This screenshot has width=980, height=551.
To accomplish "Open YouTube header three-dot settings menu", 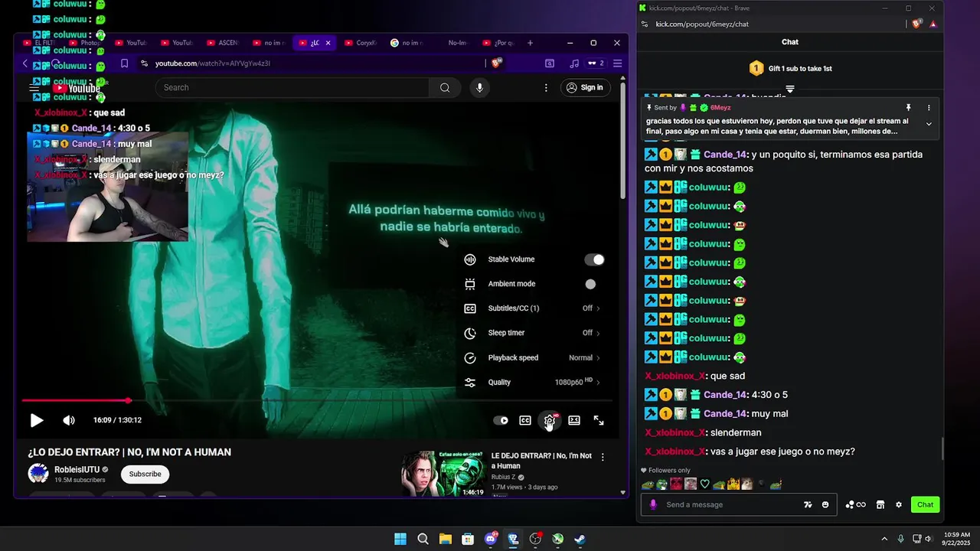I will tap(546, 88).
